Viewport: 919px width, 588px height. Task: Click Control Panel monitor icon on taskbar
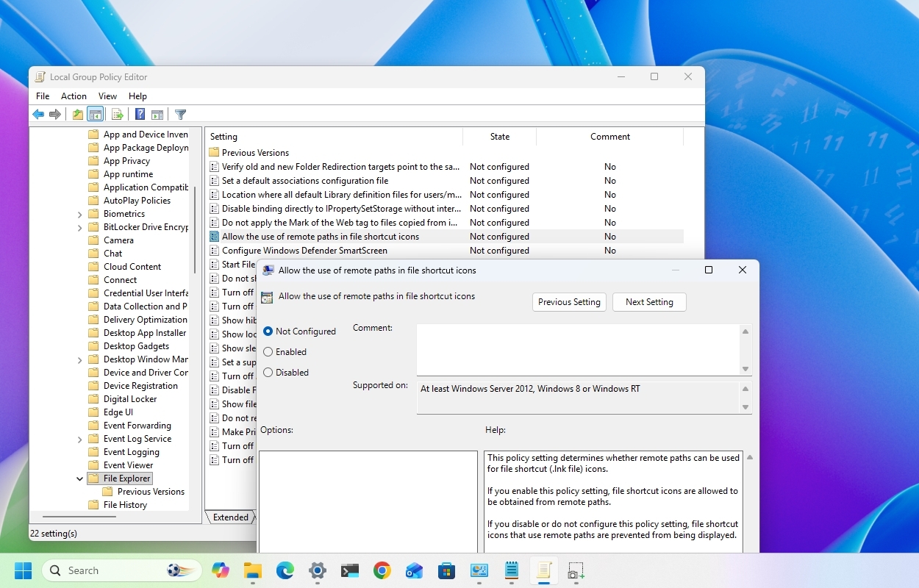[479, 570]
